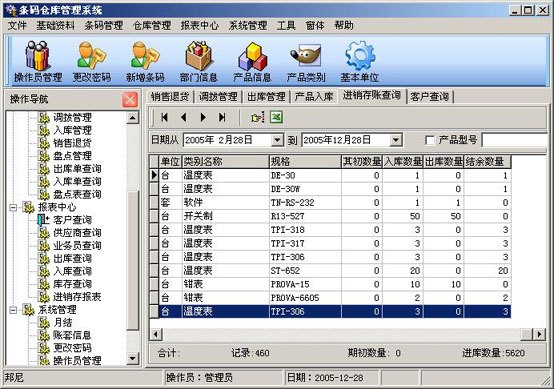Viewport: 554px width, 389px height.
Task: Open the end date dropdown for 2005年12月28日
Action: [x=396, y=140]
